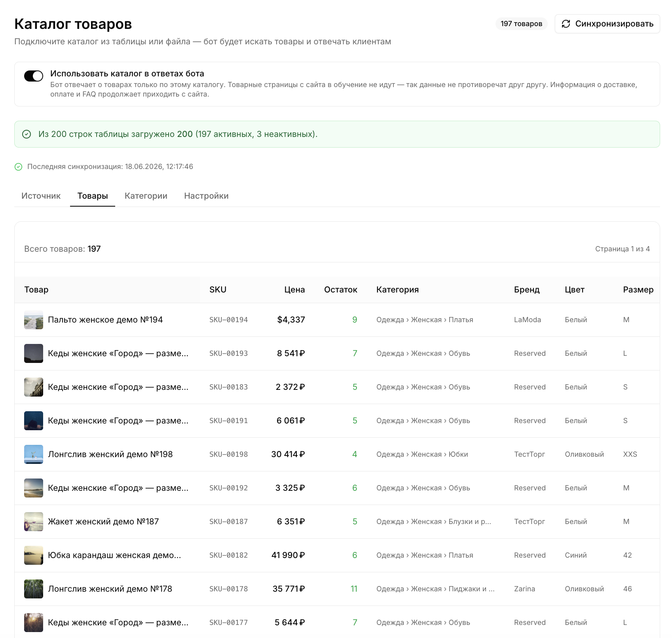The image size is (672, 638).
Task: Select product name Лонгслив женский демо №178
Action: point(110,589)
